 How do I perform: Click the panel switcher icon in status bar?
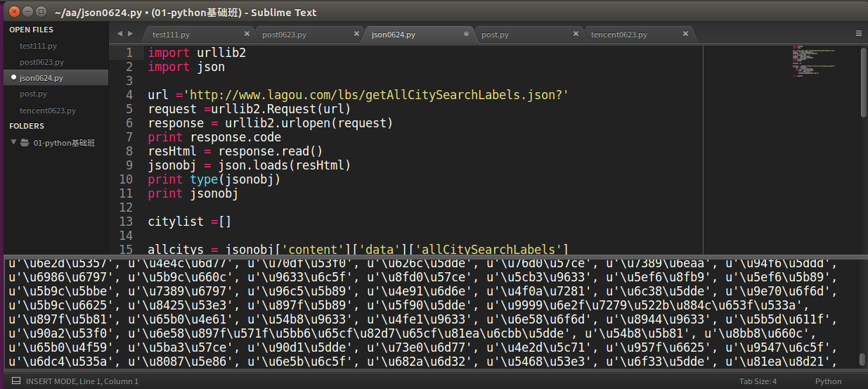coord(15,381)
